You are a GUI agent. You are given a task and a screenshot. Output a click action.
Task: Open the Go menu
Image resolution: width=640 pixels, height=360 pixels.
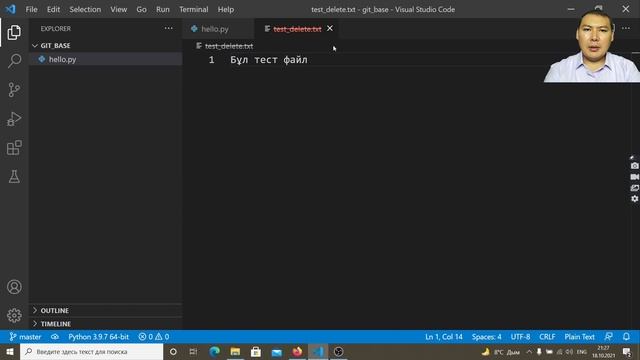[141, 9]
